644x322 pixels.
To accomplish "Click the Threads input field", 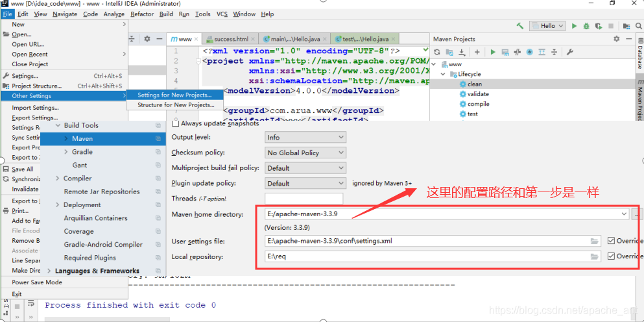I will 304,199.
